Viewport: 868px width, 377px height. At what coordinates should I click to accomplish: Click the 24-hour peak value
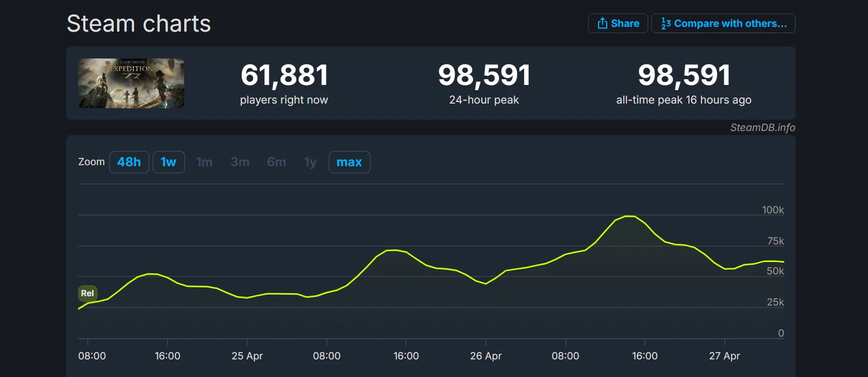(484, 76)
